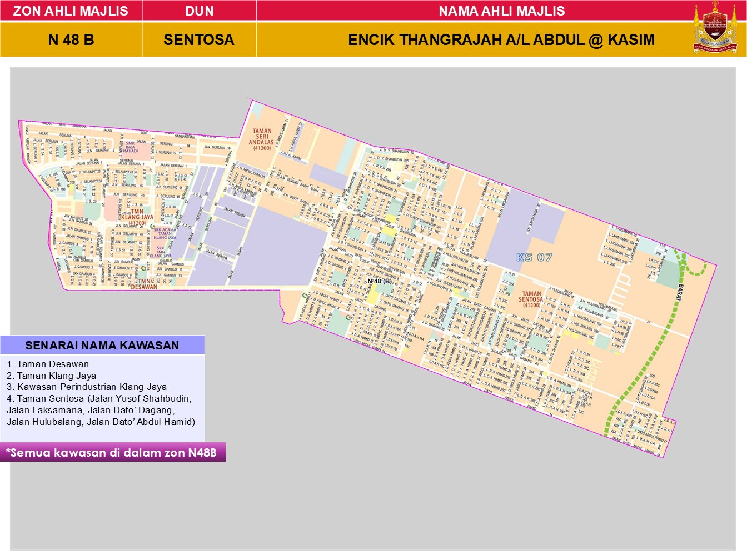747x560 pixels.
Task: Select list item Taman Klang Jaya
Action: (x=51, y=376)
